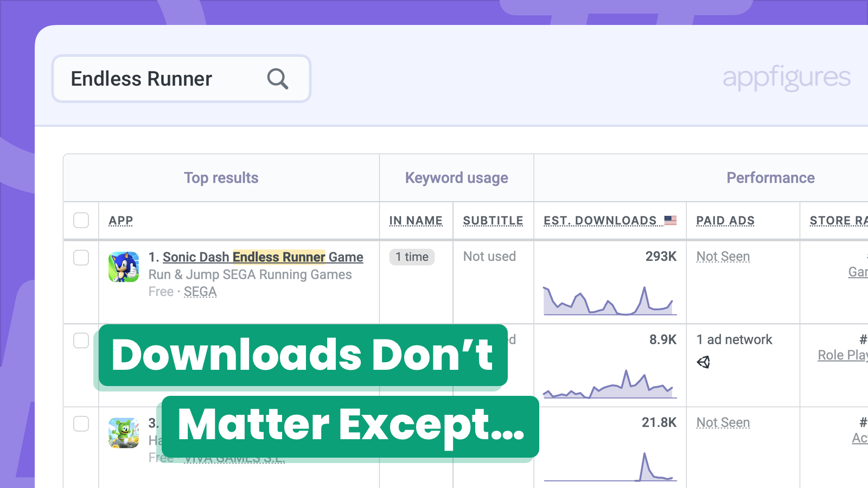Click the 293K downloads value

[661, 256]
